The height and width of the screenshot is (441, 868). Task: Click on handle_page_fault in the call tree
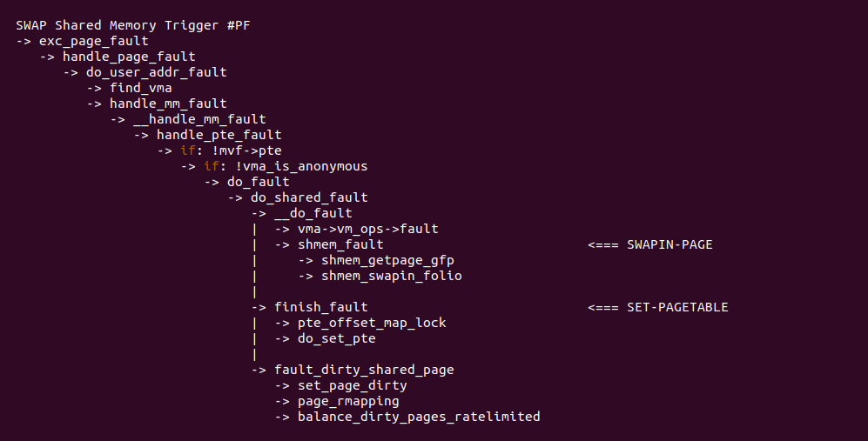tap(129, 57)
